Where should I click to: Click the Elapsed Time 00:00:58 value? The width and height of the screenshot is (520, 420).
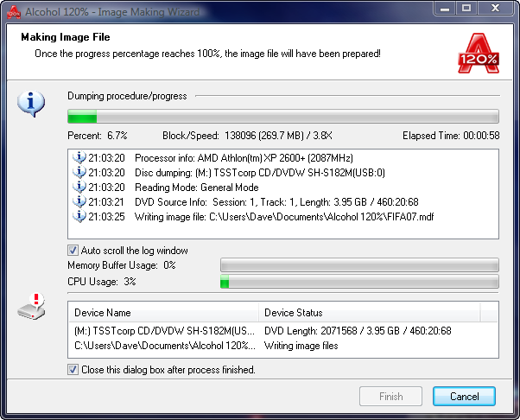tap(451, 136)
